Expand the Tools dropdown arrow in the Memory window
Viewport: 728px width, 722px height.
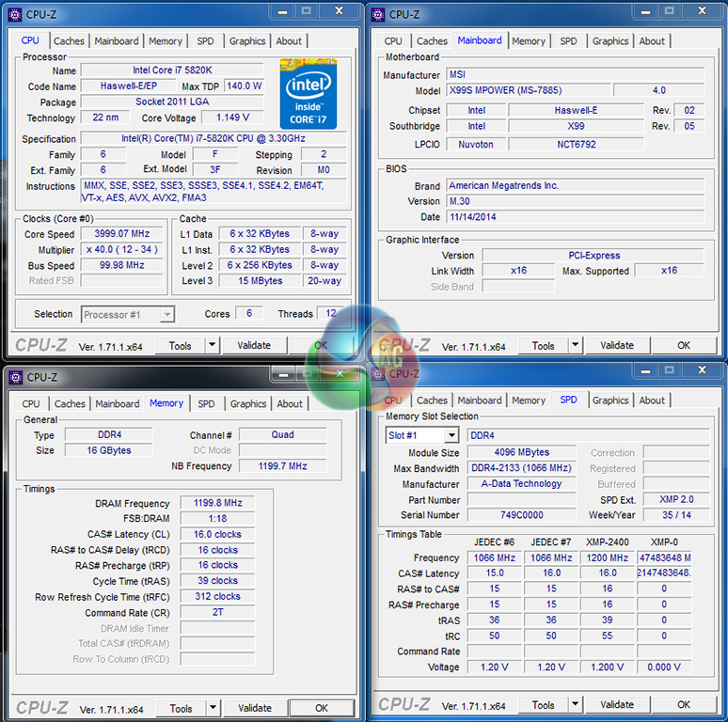[213, 708]
